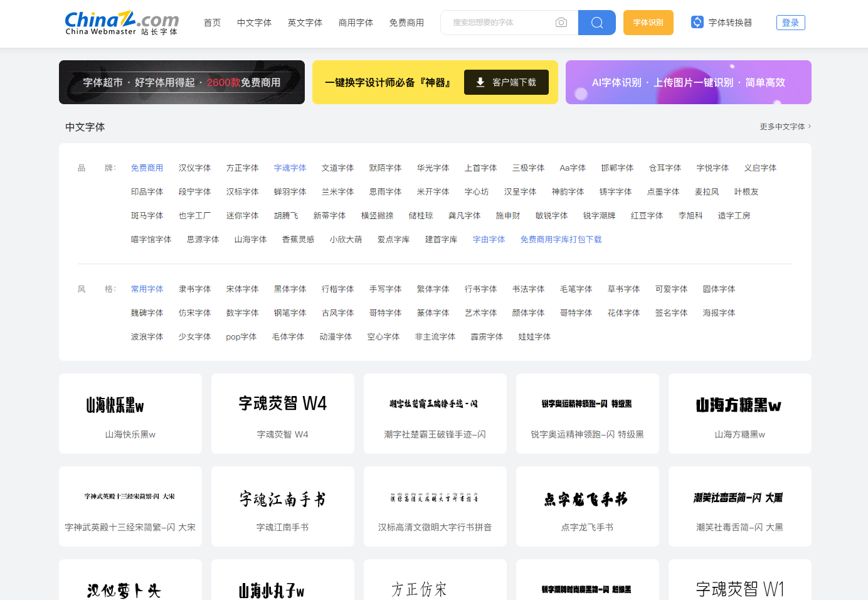The image size is (868, 600).
Task: Open the 点字龙飞手书 font card
Action: pos(588,506)
